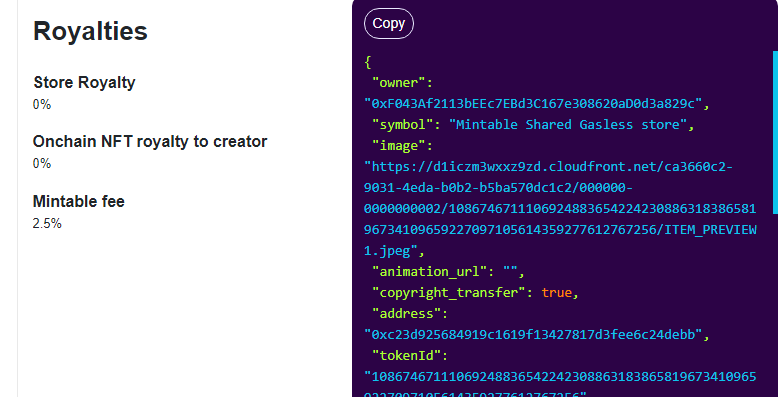
Task: Click the 0% value under Store Royalty
Action: (42, 105)
